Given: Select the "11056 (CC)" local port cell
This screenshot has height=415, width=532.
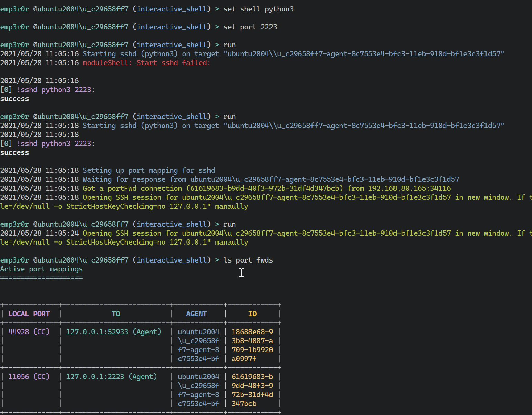Looking at the screenshot, I should point(29,377).
